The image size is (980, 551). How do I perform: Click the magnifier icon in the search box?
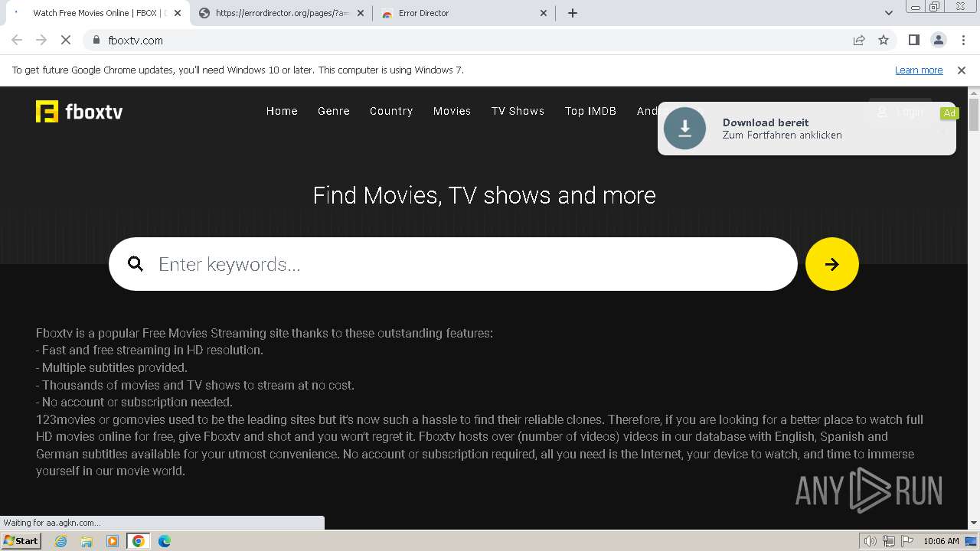(136, 264)
